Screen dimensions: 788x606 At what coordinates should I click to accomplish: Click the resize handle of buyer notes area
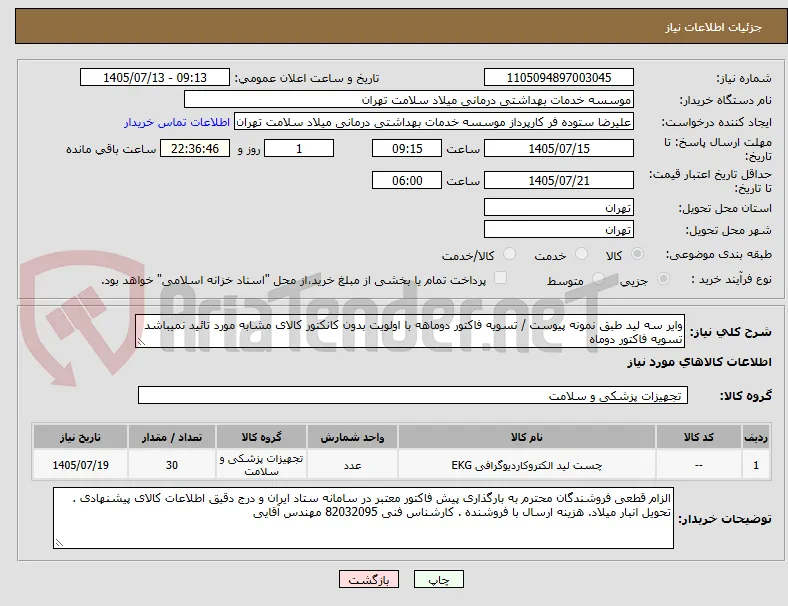click(x=59, y=542)
